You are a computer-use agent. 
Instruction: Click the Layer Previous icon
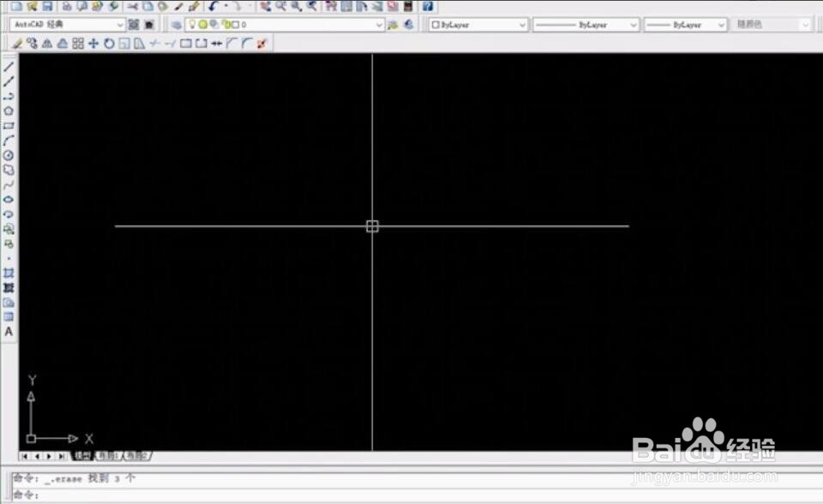409,25
